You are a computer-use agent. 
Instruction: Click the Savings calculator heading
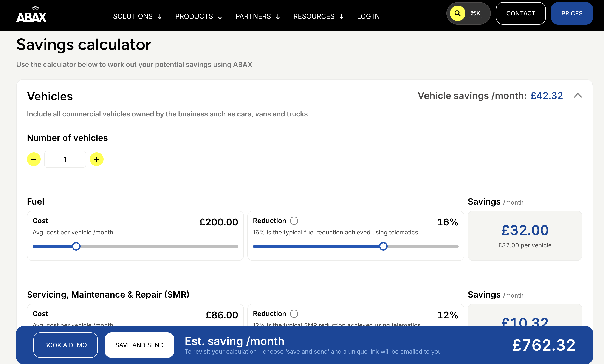point(84,45)
